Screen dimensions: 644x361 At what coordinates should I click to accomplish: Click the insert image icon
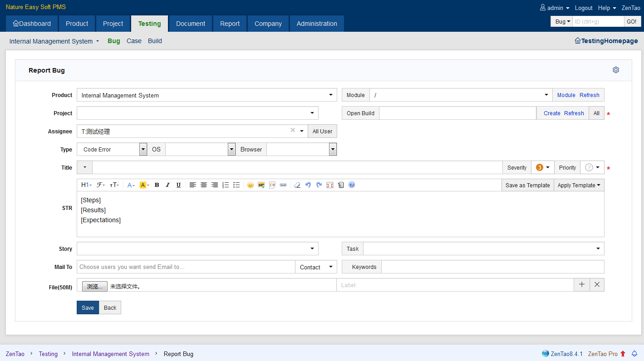tap(261, 185)
